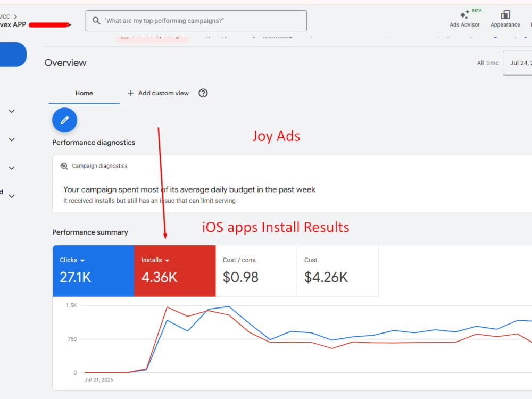The width and height of the screenshot is (532, 399).
Task: Click Add custom view
Action: [x=163, y=93]
